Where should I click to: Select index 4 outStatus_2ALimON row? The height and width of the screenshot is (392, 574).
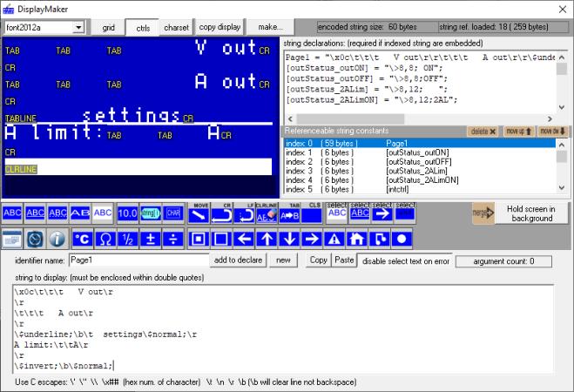click(420, 179)
